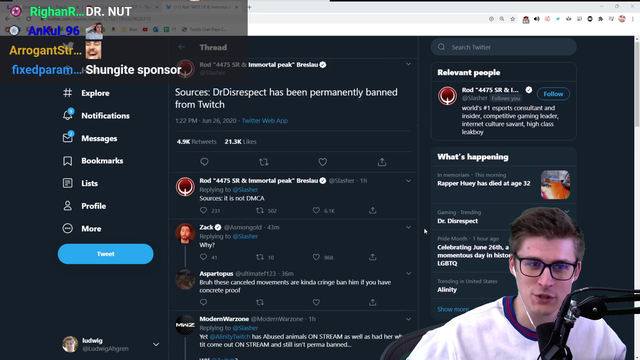Open ModernWarzone profile avatar

click(185, 325)
